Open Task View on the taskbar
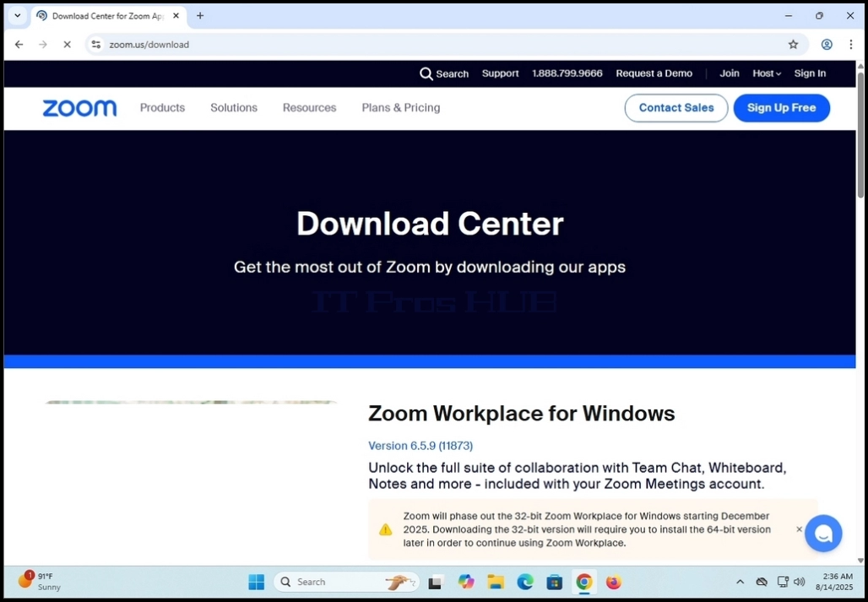This screenshot has height=602, width=868. (x=436, y=582)
